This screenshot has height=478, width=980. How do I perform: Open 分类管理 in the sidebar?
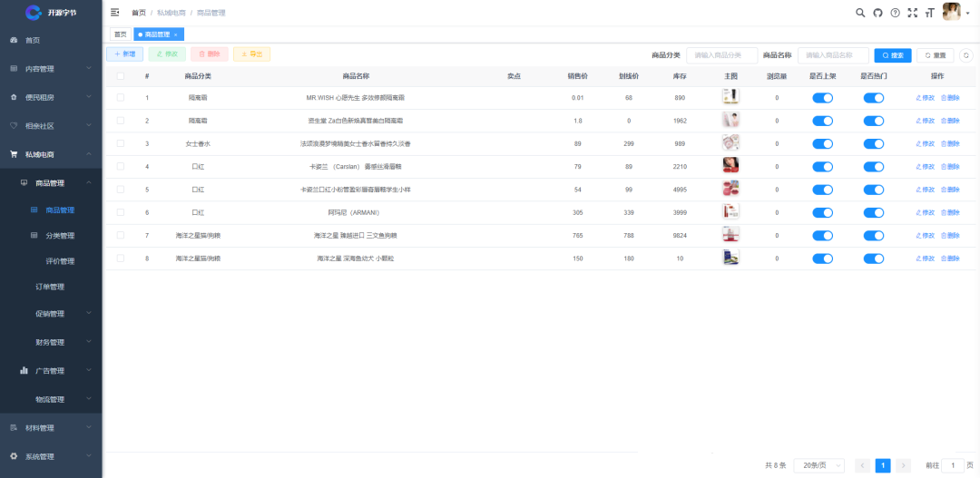[x=60, y=236]
